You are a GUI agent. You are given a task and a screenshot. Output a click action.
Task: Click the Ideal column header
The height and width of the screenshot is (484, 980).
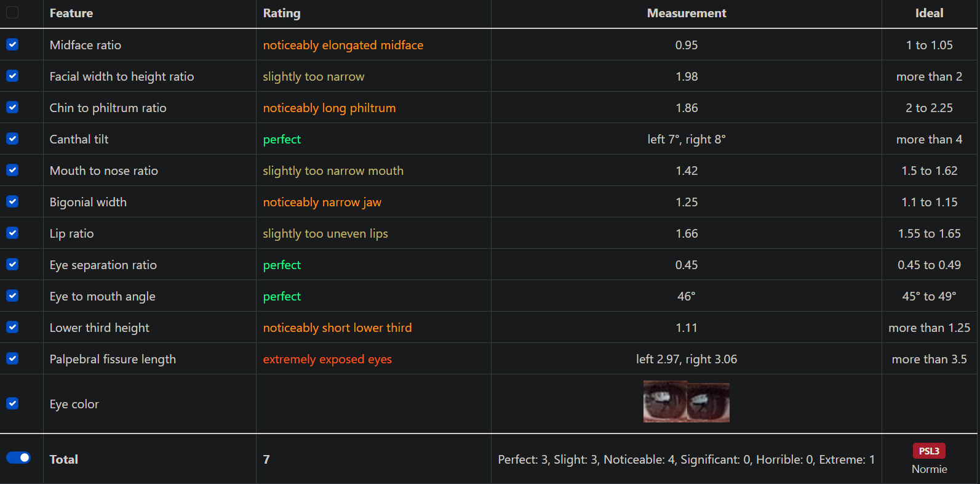[929, 13]
